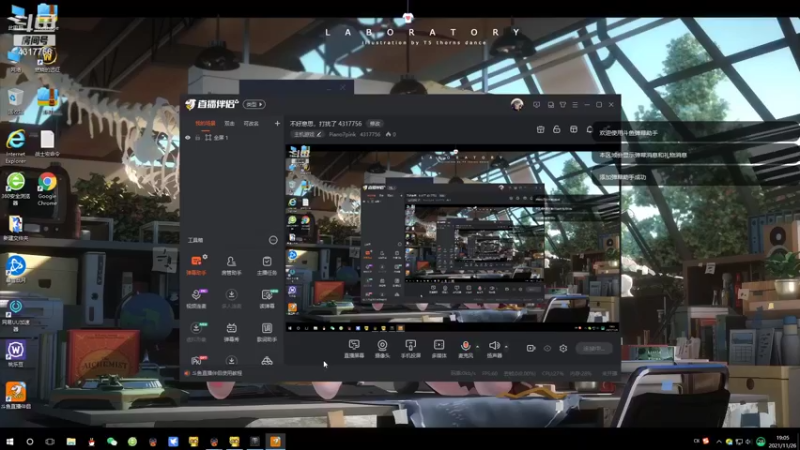Image resolution: width=800 pixels, height=450 pixels.
Task: Open 360 browser desktop shortcut
Action: tap(15, 189)
